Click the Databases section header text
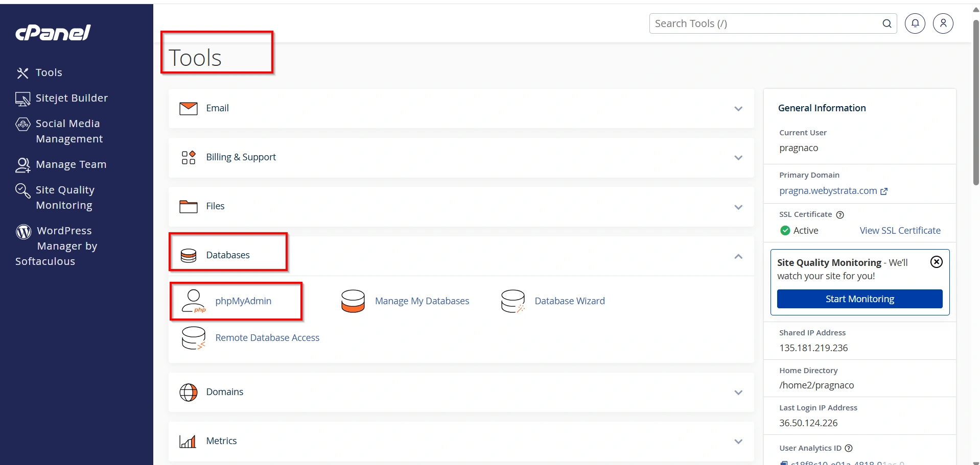980x465 pixels. [x=228, y=255]
